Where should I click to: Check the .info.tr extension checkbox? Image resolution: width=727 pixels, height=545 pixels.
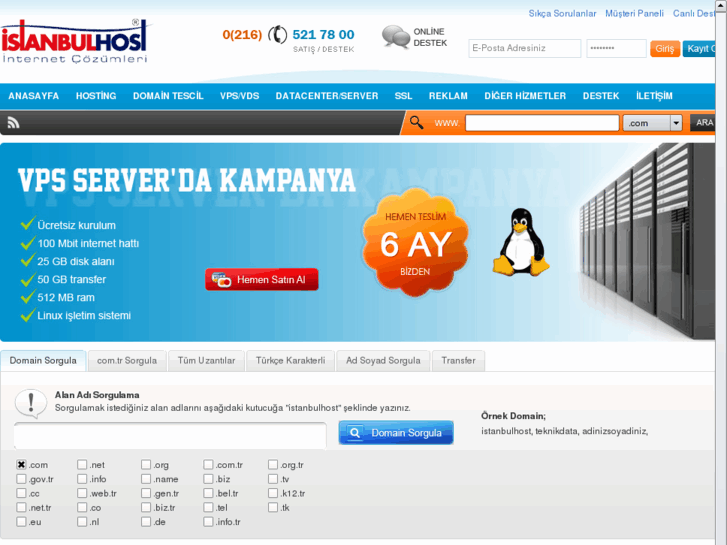[208, 522]
